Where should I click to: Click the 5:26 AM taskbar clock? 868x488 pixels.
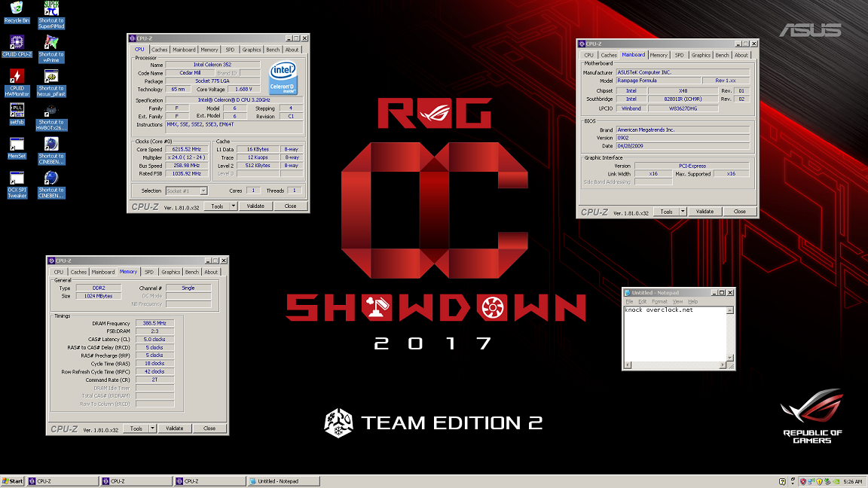coord(853,482)
